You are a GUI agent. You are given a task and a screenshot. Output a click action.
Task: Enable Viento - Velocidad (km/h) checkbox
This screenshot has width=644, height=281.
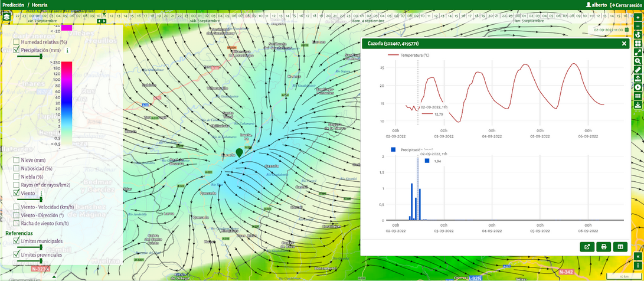pos(17,207)
